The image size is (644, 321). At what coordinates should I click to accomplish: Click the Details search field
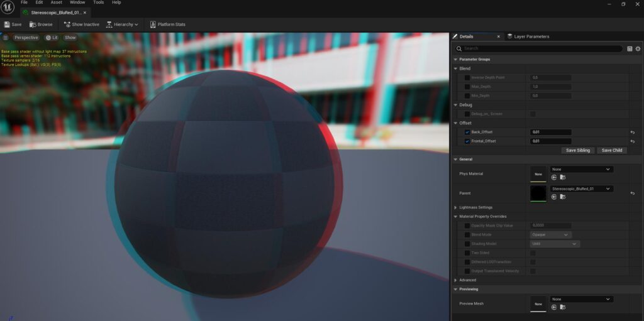coord(539,48)
